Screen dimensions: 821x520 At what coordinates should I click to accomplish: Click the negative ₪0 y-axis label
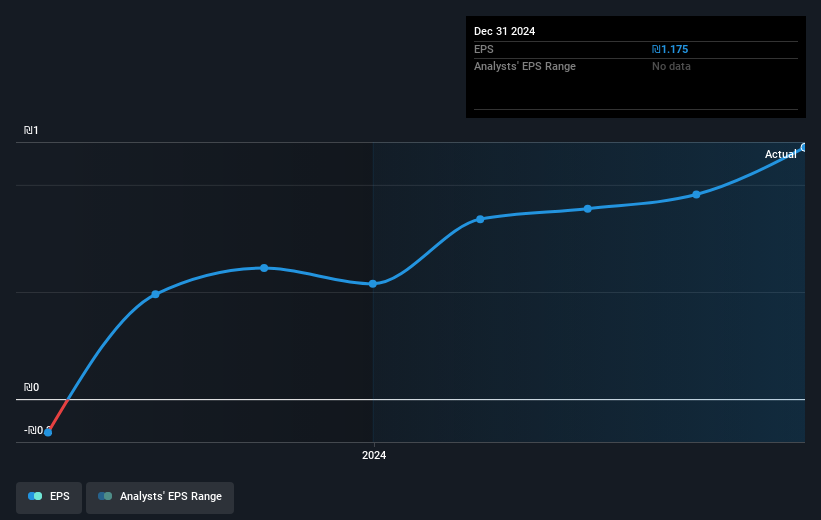pyautogui.click(x=36, y=430)
